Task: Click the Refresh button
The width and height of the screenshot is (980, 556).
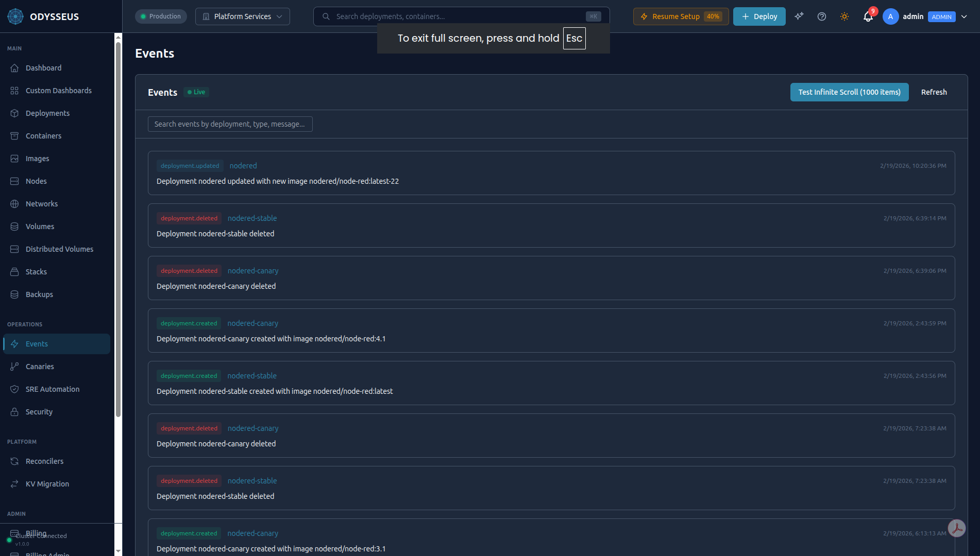Action: (x=934, y=92)
